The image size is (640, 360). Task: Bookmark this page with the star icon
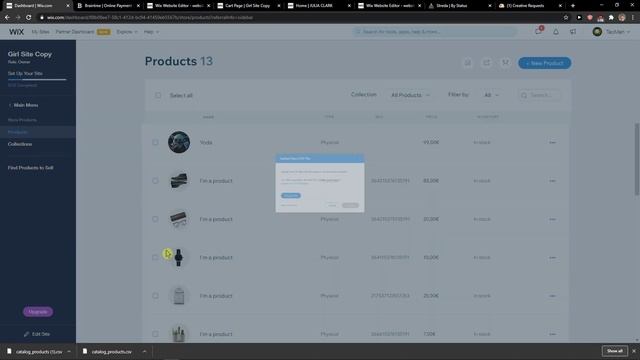pyautogui.click(x=566, y=18)
